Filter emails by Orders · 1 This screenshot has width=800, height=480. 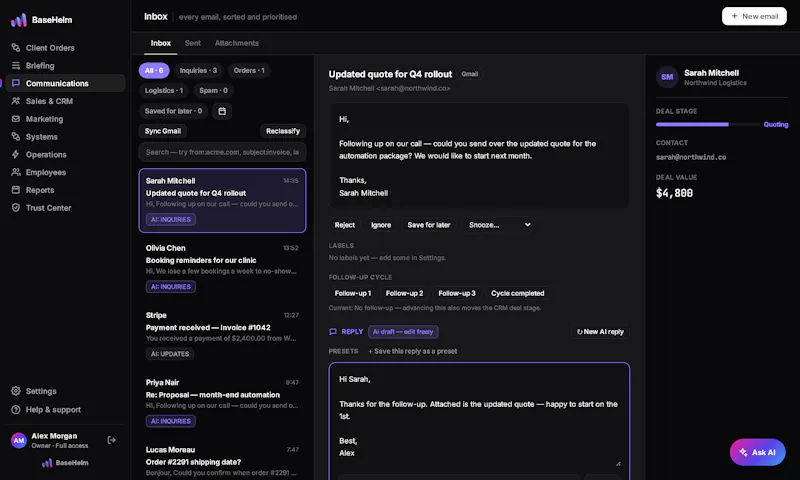click(249, 70)
